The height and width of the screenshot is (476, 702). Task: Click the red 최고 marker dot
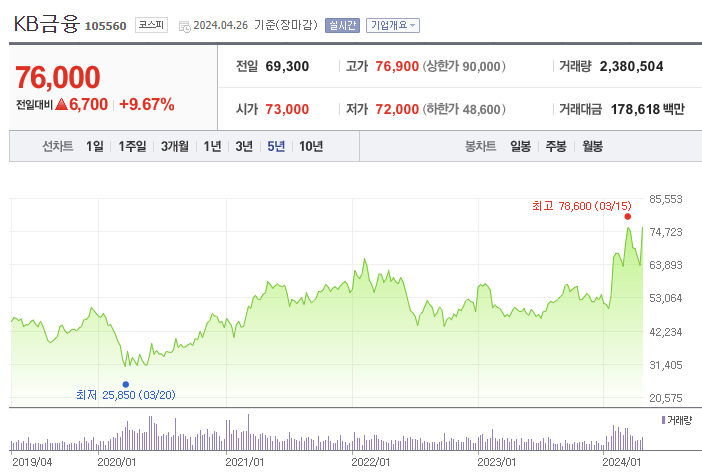(x=628, y=217)
